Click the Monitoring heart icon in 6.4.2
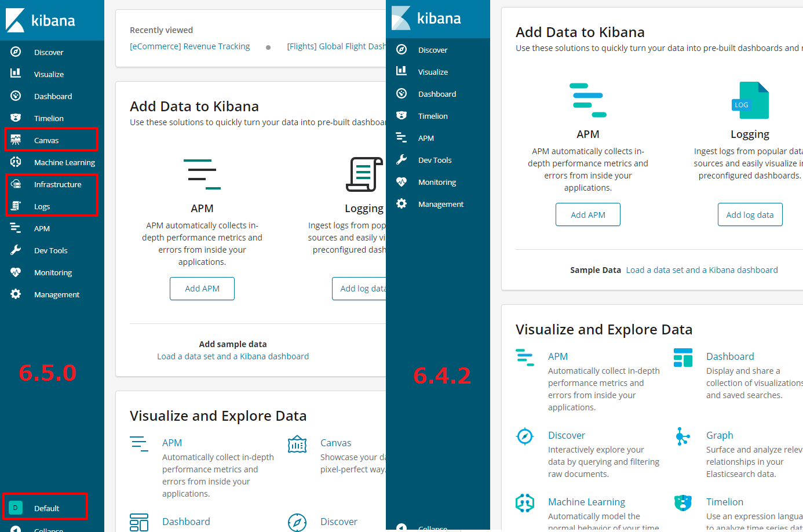This screenshot has height=532, width=803. pos(402,181)
